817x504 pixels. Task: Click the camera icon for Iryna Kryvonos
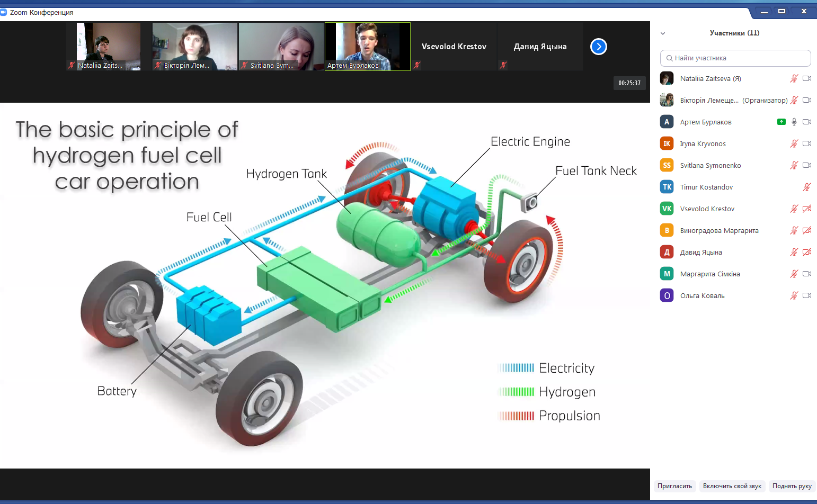pyautogui.click(x=807, y=143)
